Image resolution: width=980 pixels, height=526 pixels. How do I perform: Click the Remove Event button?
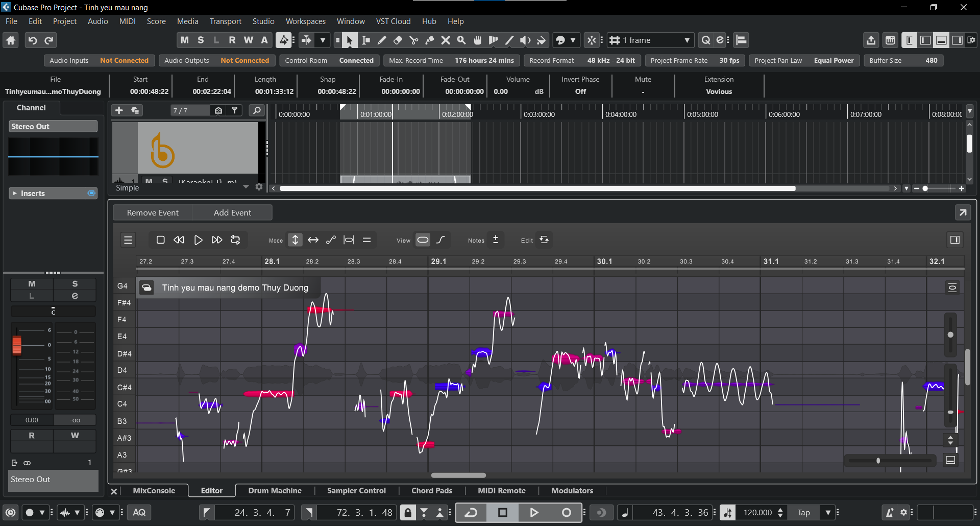click(x=153, y=213)
